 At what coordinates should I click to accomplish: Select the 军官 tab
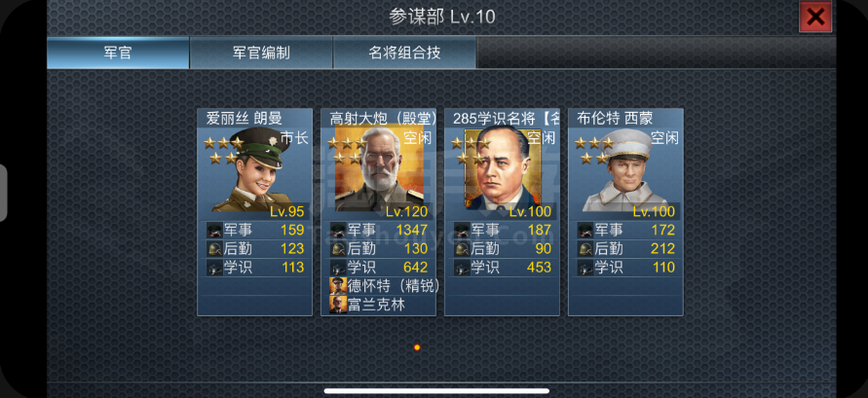pos(118,53)
